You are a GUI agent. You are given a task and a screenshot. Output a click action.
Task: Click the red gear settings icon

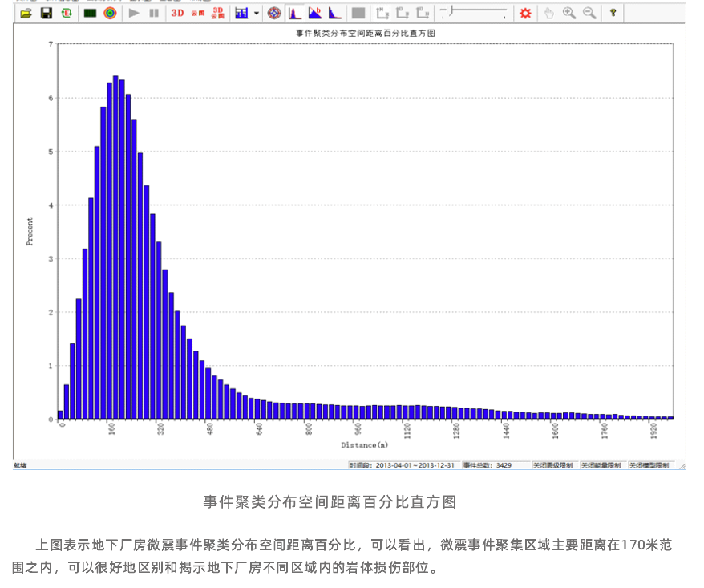(x=525, y=14)
